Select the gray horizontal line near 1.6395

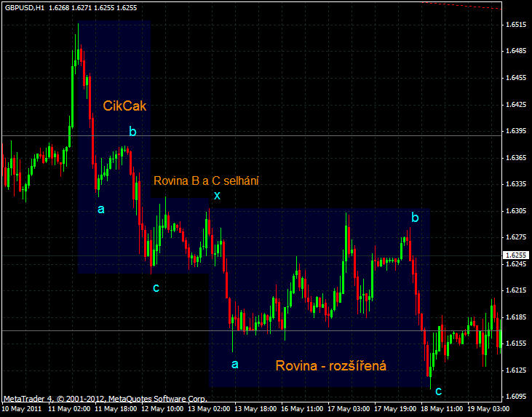point(251,135)
